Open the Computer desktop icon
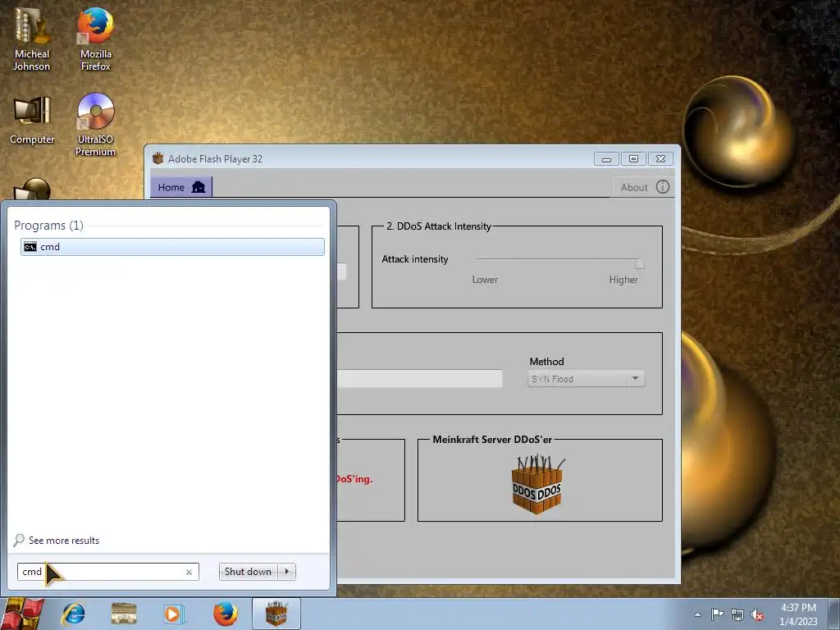Image resolution: width=840 pixels, height=630 pixels. [x=32, y=120]
